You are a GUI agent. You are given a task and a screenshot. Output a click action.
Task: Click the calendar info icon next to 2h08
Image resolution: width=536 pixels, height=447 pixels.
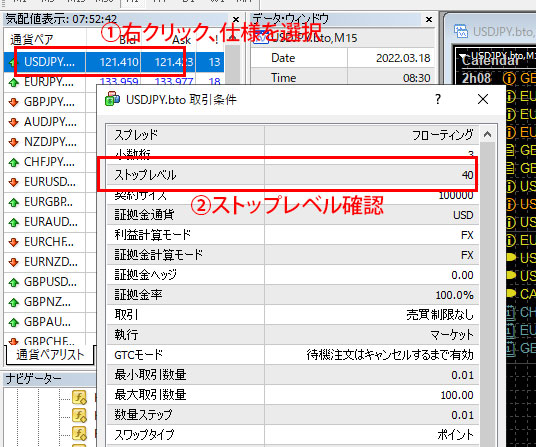point(509,79)
